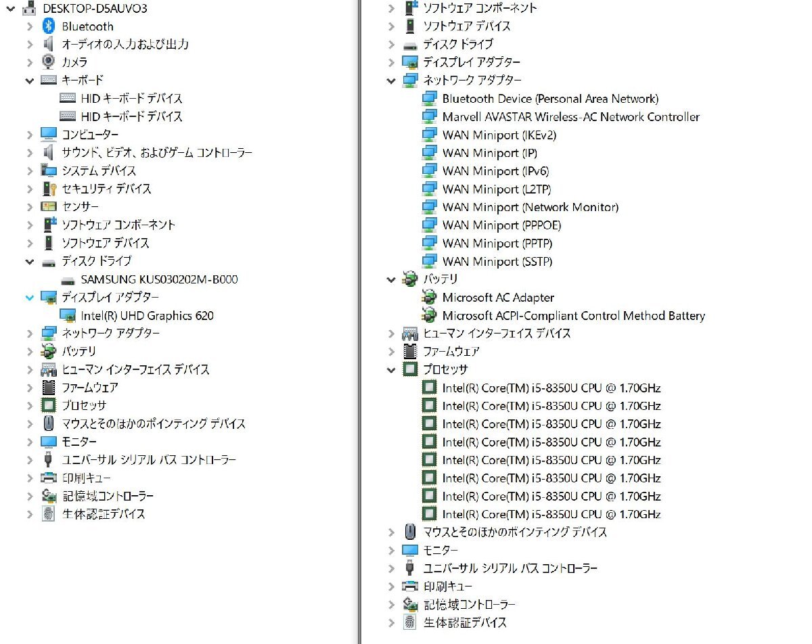812x644 pixels.
Task: Select Bluetooth Device (Personal Area Network) icon
Action: 429,99
